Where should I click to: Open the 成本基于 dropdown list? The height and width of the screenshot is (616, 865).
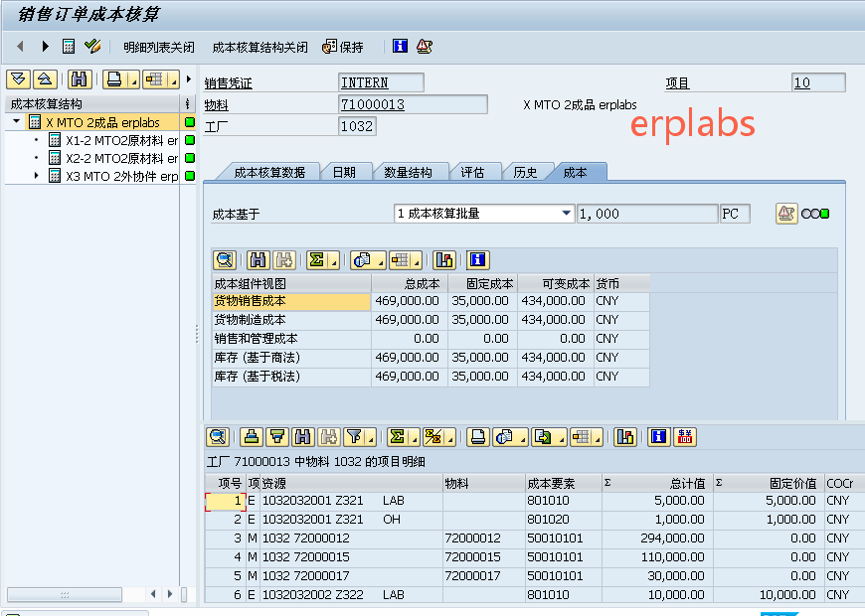coord(566,214)
